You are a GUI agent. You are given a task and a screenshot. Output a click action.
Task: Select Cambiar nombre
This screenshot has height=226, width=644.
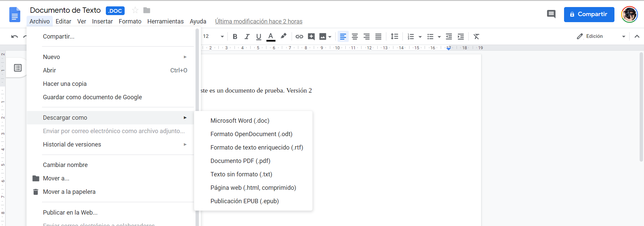click(111, 165)
